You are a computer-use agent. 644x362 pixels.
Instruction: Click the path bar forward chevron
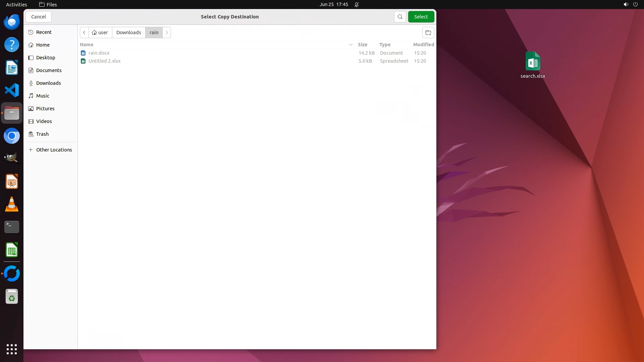(167, 33)
